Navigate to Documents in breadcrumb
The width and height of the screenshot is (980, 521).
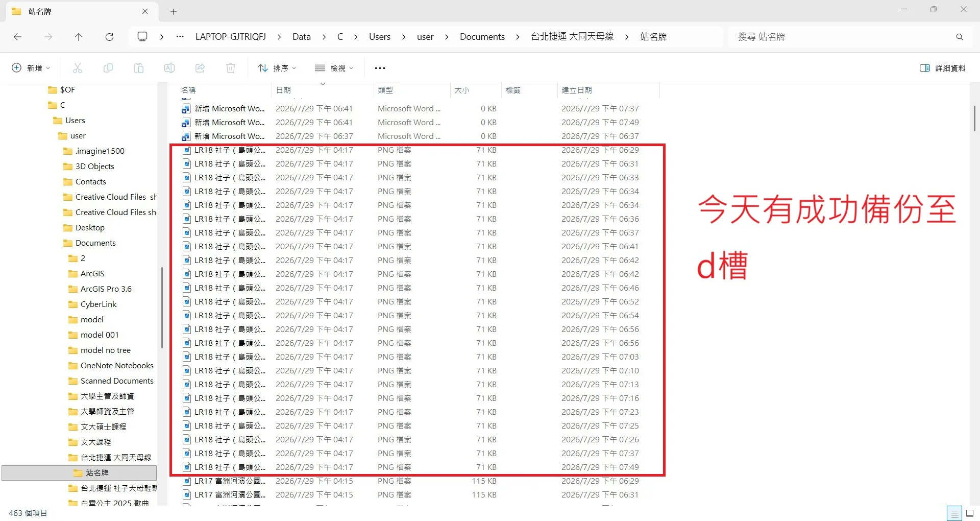(482, 37)
